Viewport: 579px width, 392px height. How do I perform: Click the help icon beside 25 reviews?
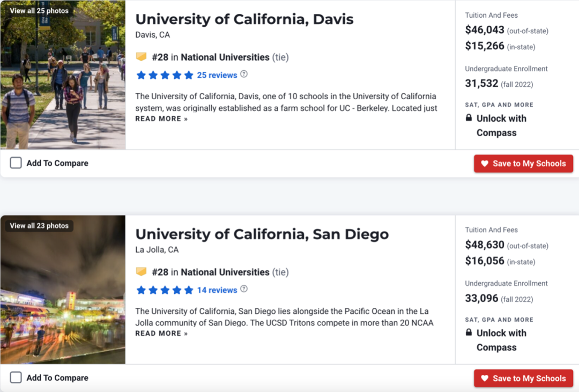click(x=244, y=75)
